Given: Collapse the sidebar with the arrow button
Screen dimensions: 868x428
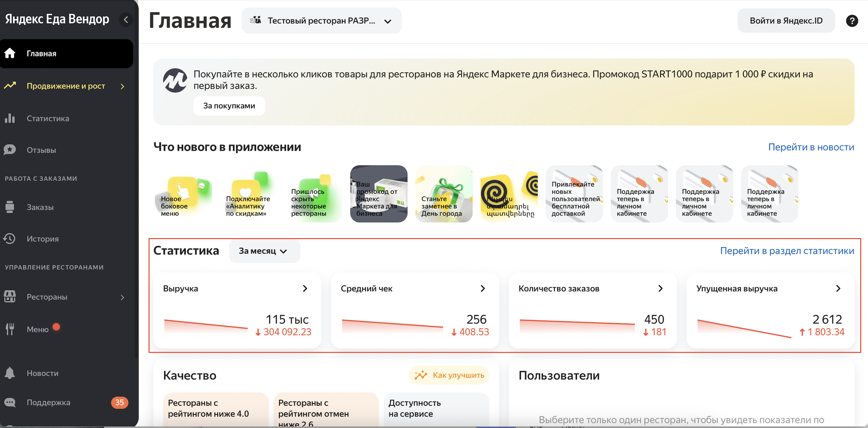Looking at the screenshot, I should click(x=126, y=19).
